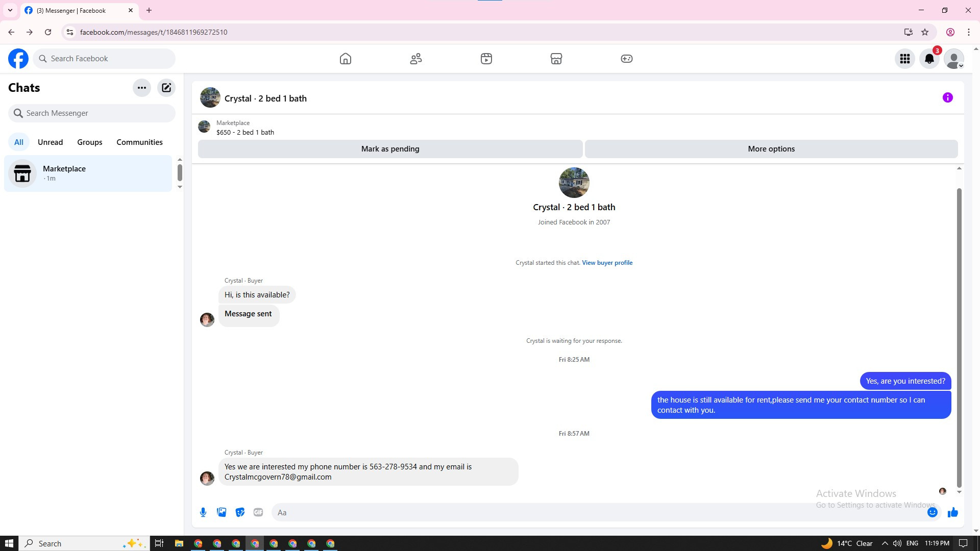Open Chats options three-dots menu
The width and height of the screenshot is (980, 551).
[142, 88]
